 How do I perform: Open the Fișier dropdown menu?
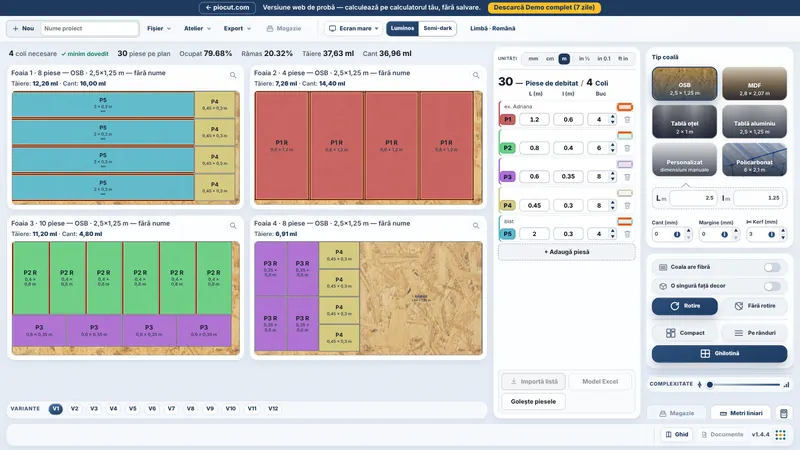pos(159,29)
